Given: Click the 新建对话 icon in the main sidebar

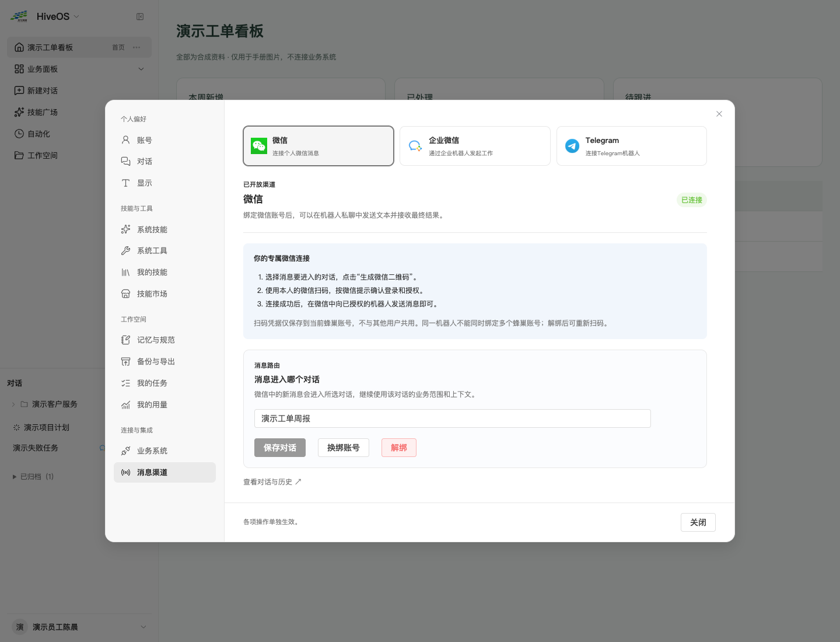Looking at the screenshot, I should click(19, 90).
